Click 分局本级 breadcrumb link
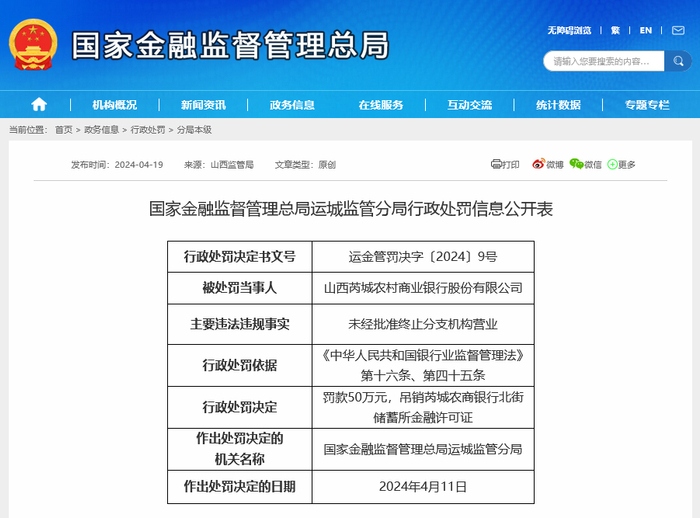 pyautogui.click(x=194, y=130)
